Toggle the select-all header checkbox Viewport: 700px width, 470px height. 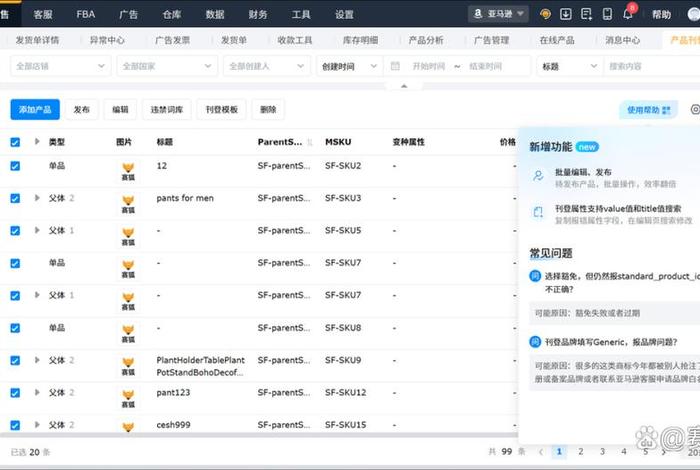coord(15,142)
